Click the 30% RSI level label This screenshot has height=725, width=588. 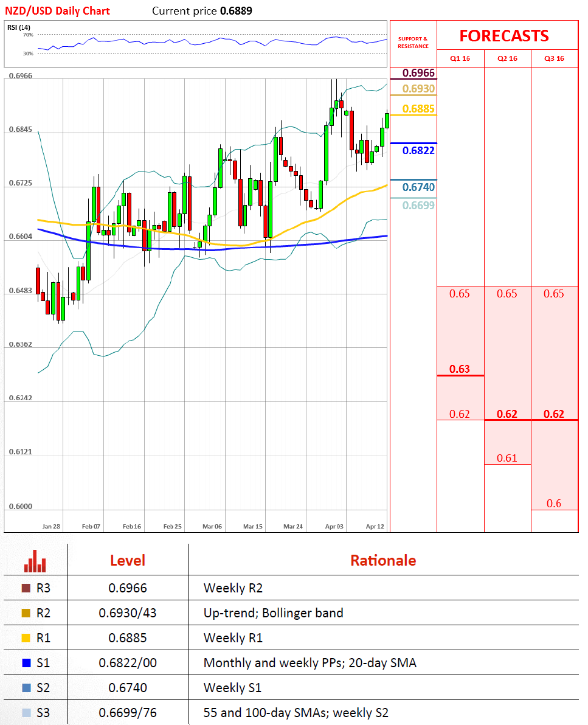tap(28, 54)
